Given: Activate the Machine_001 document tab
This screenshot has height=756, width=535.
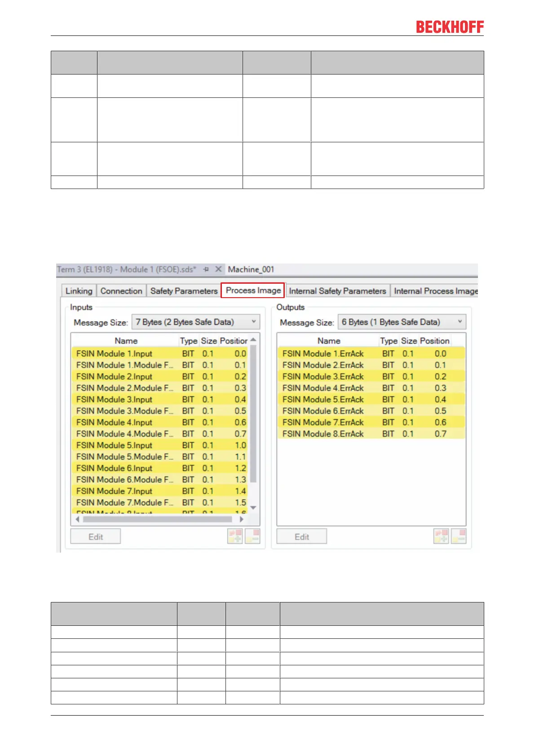Looking at the screenshot, I should (251, 269).
